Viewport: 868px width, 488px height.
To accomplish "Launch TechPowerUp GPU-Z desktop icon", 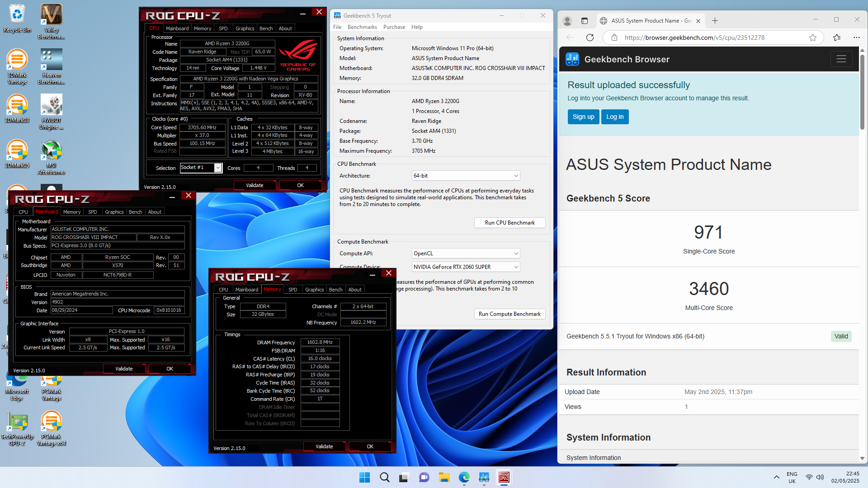I will [x=17, y=428].
